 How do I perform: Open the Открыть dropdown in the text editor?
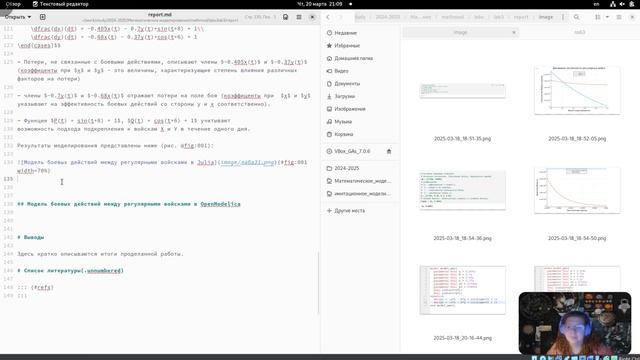(x=18, y=17)
